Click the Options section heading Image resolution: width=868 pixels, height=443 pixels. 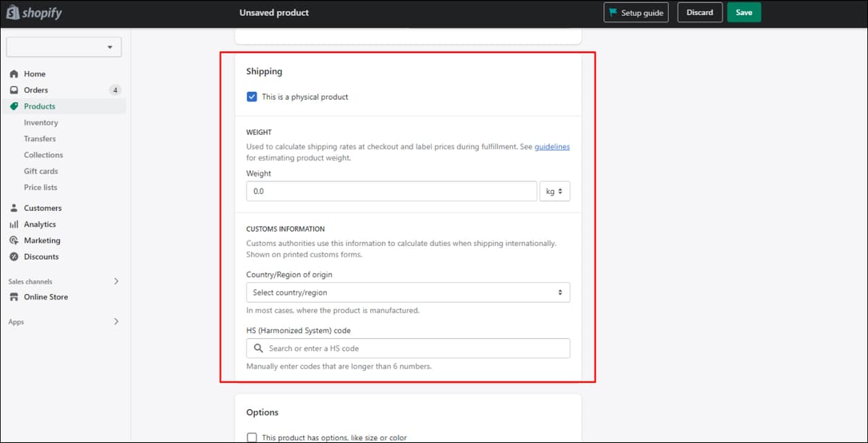262,413
